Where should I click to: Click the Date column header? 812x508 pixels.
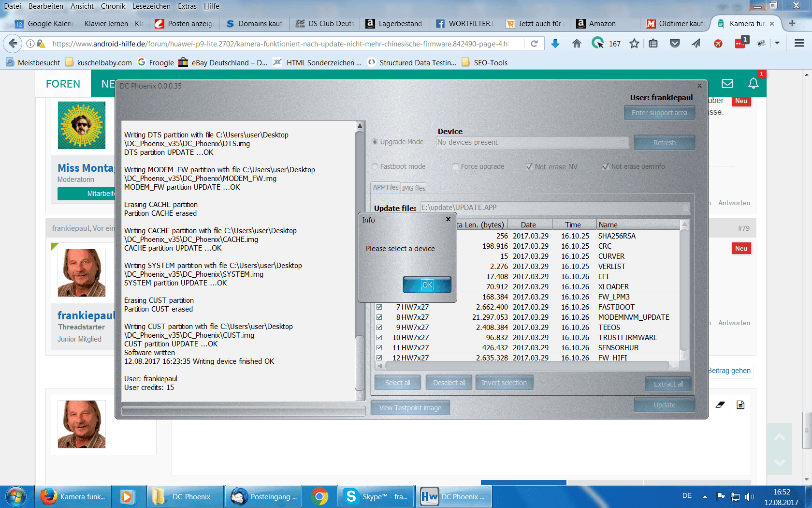tap(529, 224)
